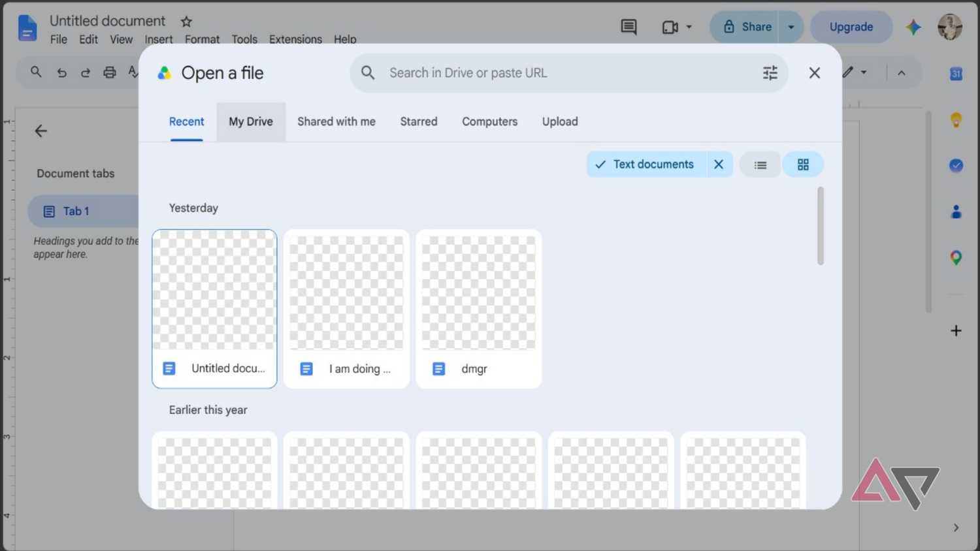Expand the side panel chevron
The image size is (980, 551).
(956, 527)
